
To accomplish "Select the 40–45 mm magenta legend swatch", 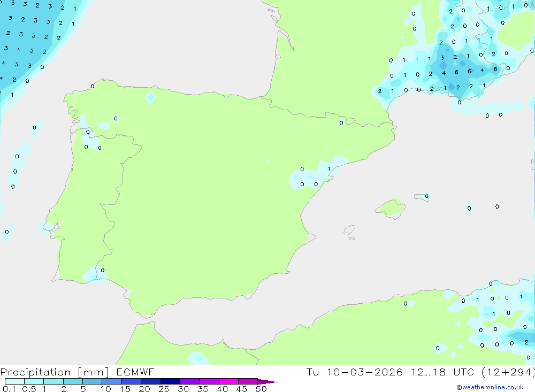I will pyautogui.click(x=228, y=381).
